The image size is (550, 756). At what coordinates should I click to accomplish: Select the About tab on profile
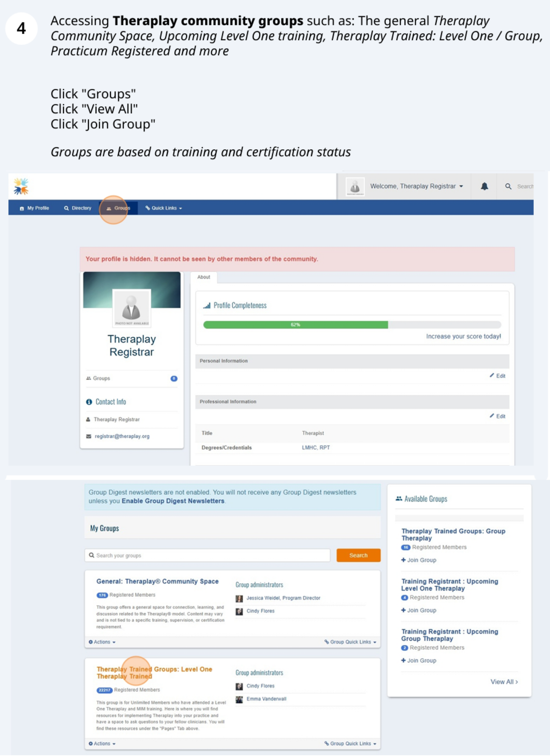pos(204,277)
